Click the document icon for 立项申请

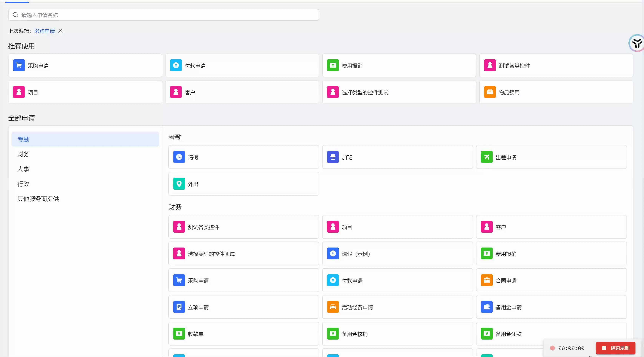point(179,307)
